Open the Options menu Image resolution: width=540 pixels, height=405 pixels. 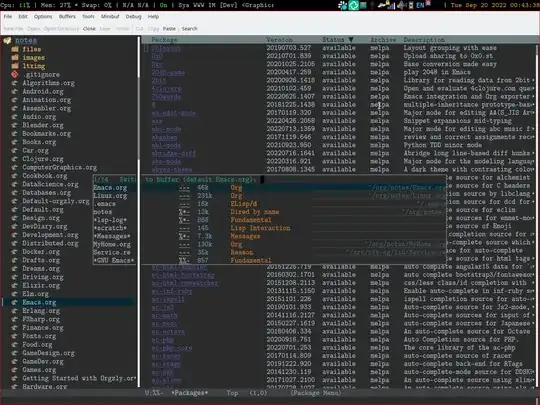point(43,17)
